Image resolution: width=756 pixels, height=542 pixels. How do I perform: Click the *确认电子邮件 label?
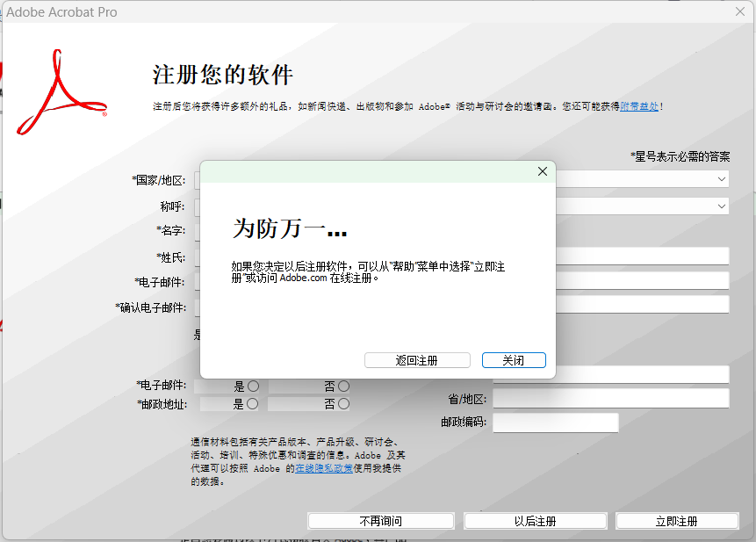click(x=150, y=307)
